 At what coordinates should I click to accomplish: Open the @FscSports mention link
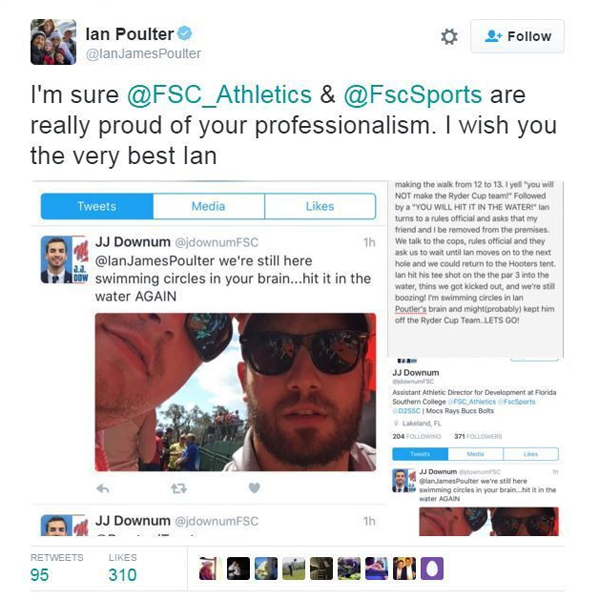412,96
